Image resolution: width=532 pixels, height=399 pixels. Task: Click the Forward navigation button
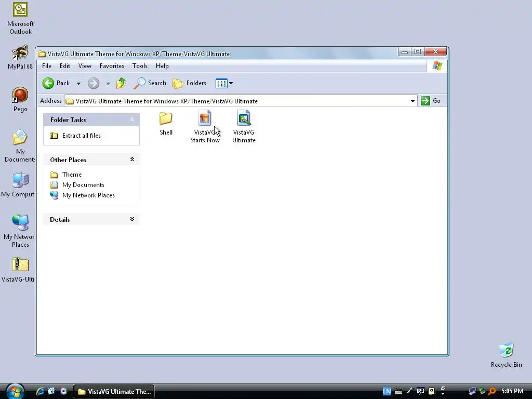(94, 83)
